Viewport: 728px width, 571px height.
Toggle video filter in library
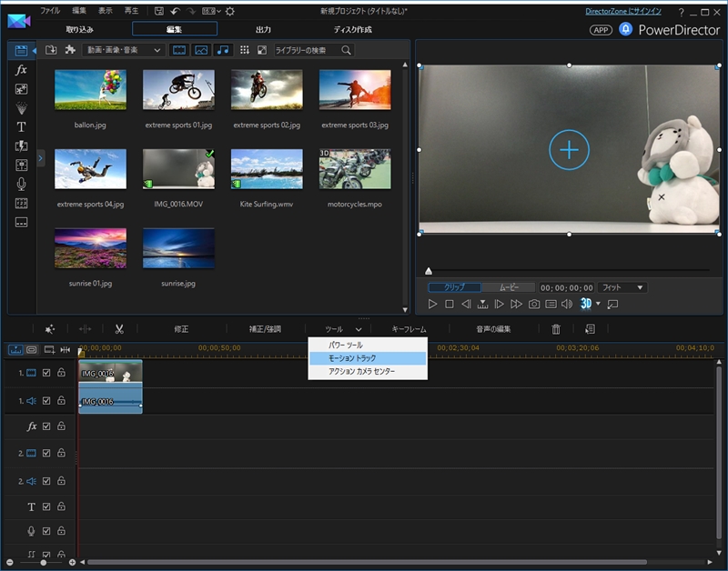tap(179, 50)
